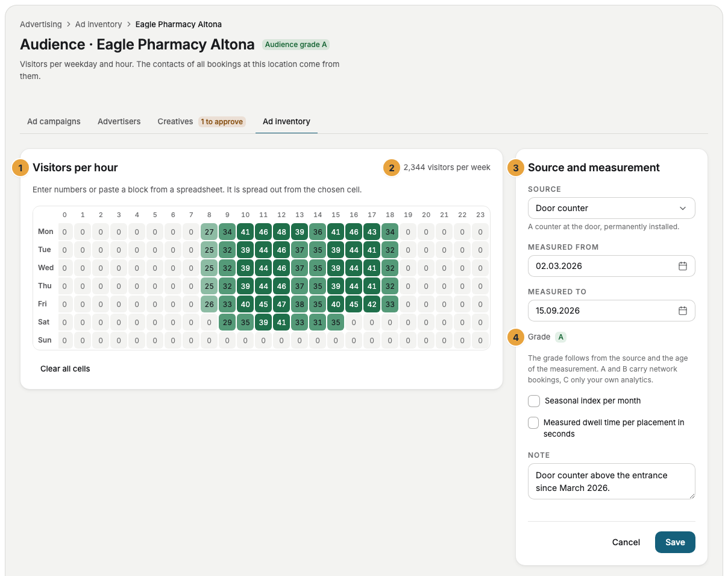Select the Tuesday hour 17 cell showing 41
The image size is (728, 576).
pyautogui.click(x=372, y=250)
